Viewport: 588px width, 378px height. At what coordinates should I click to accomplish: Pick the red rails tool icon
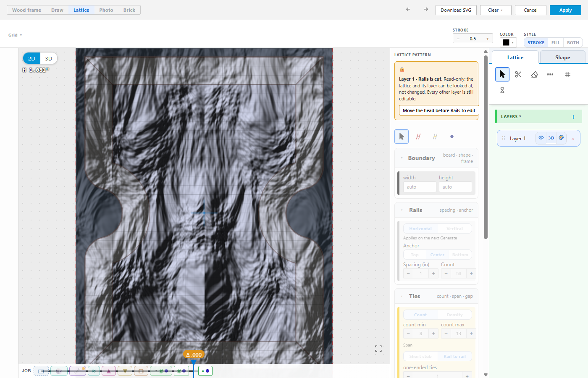[418, 136]
